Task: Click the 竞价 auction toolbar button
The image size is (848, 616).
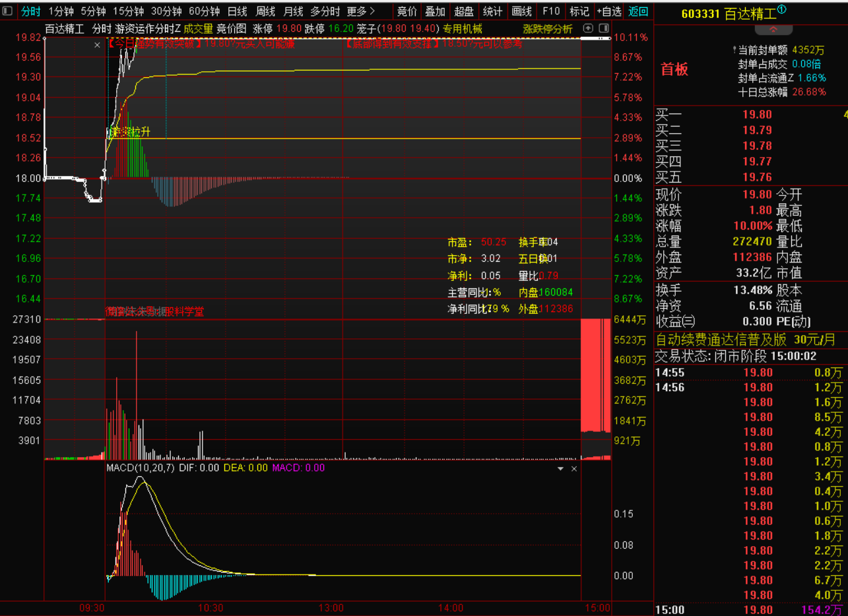Action: click(x=407, y=11)
